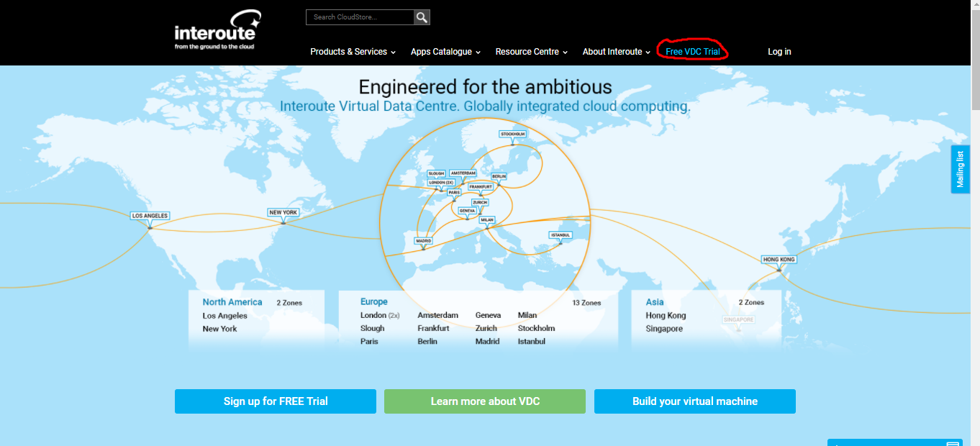Click North America region heading

click(x=232, y=302)
